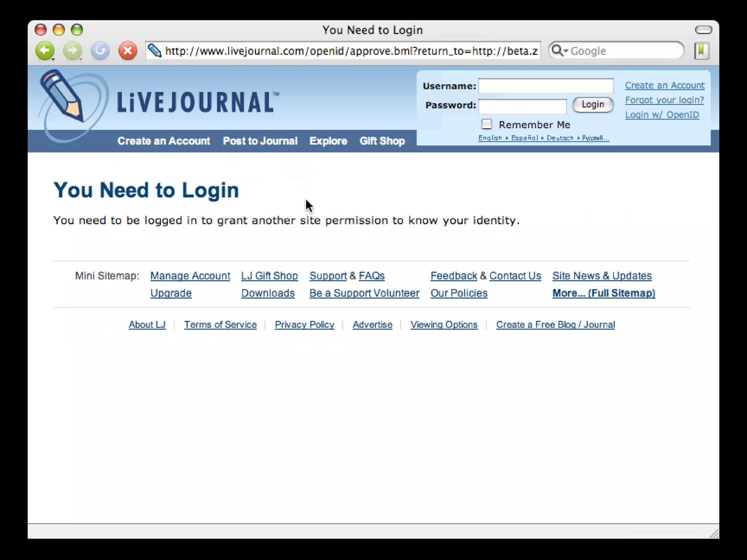Click the bookmarks icon right of search

701,51
